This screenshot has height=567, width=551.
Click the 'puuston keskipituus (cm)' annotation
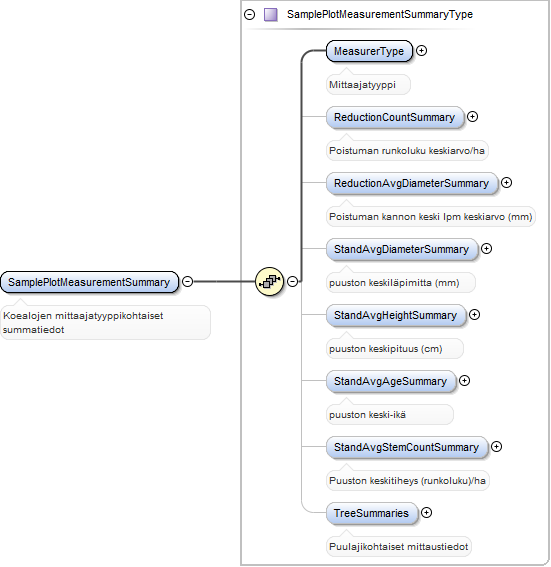pyautogui.click(x=395, y=349)
